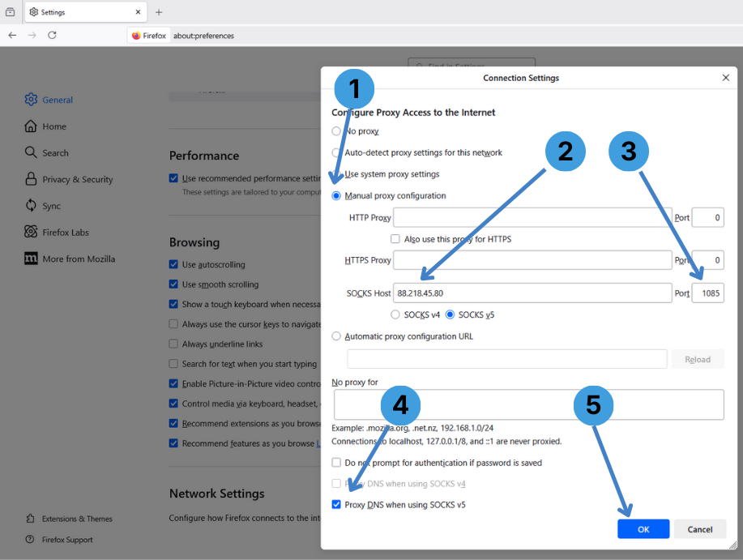Enable Search for text when typing checkbox

(x=173, y=364)
